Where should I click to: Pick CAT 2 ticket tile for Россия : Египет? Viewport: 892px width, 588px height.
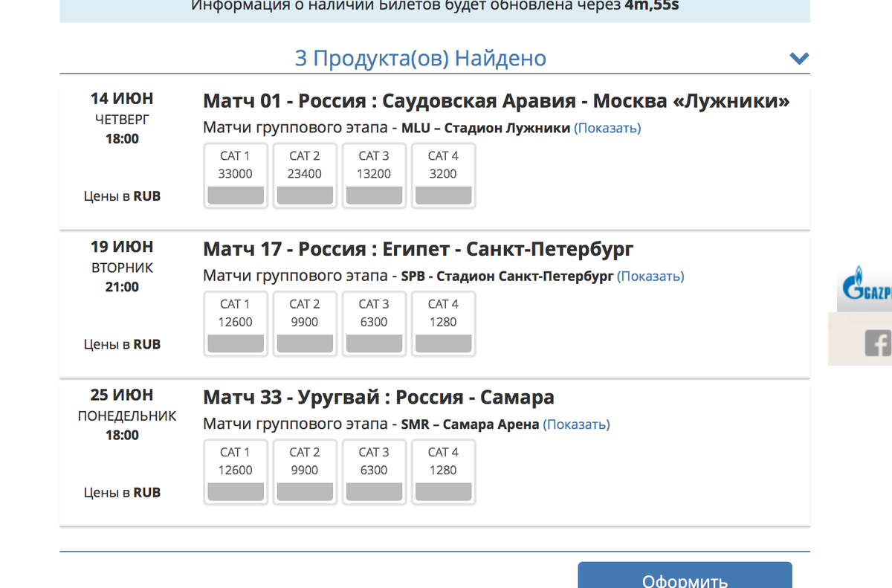(x=304, y=323)
